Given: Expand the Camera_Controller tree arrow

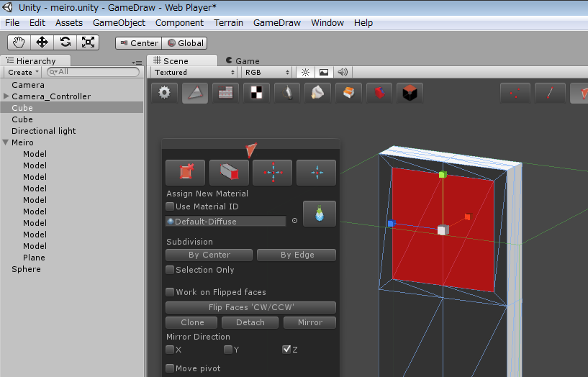Looking at the screenshot, I should pos(6,96).
